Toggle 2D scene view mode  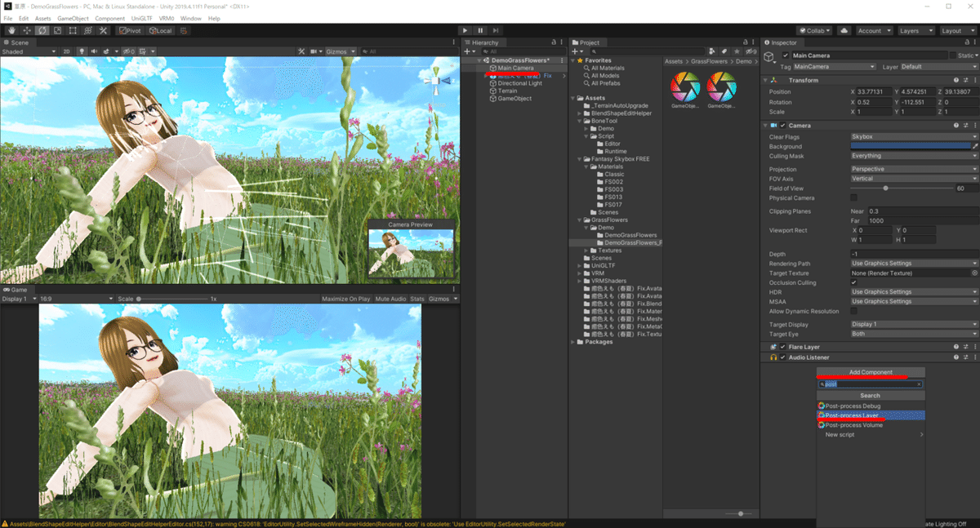pyautogui.click(x=67, y=51)
